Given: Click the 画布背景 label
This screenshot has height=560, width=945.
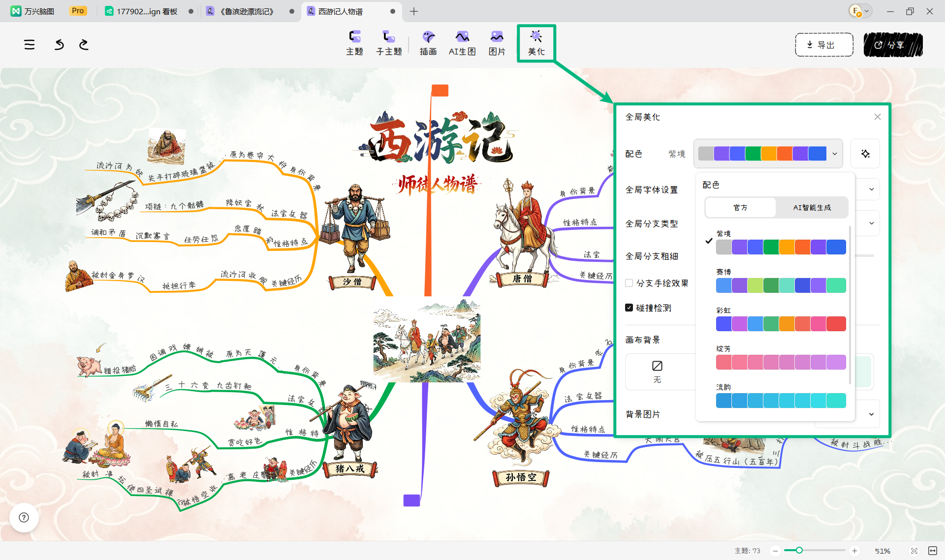Looking at the screenshot, I should (x=643, y=340).
